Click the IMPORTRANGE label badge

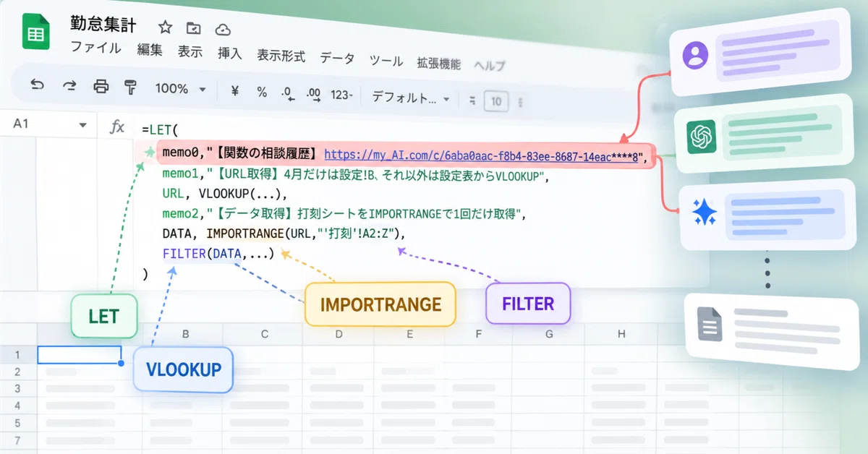coord(380,304)
